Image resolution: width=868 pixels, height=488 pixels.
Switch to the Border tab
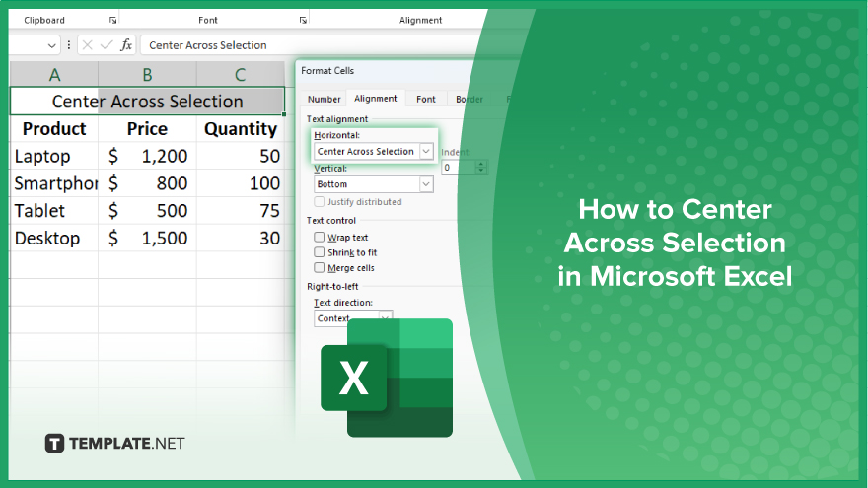[x=469, y=99]
